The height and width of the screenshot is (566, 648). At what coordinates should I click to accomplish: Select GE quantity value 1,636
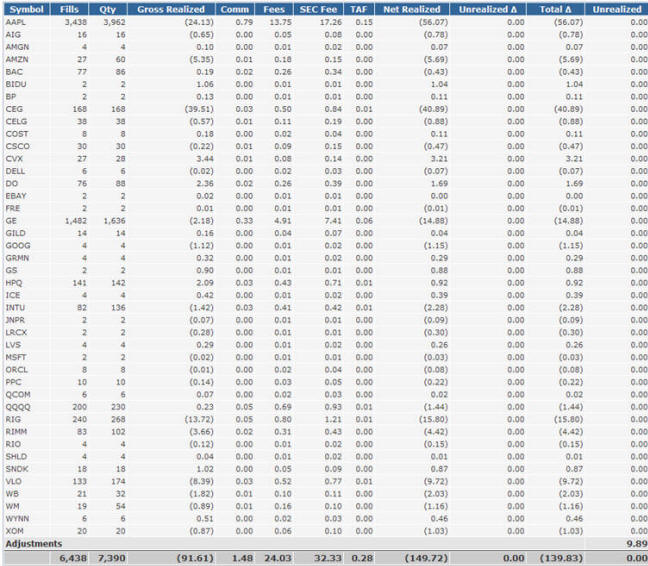click(114, 221)
